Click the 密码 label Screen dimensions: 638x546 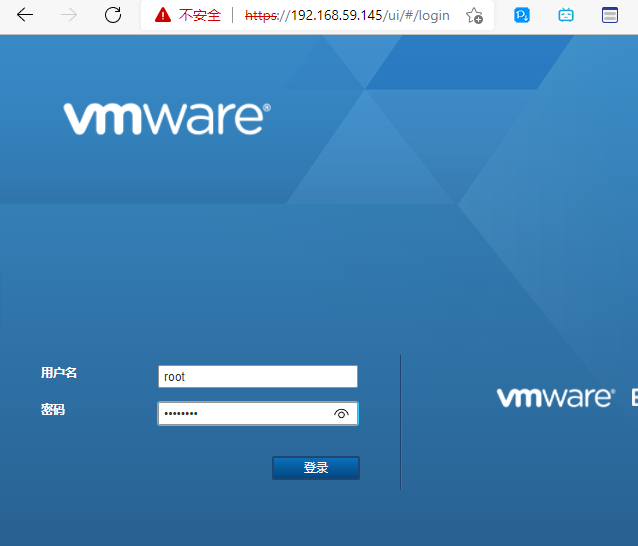point(53,409)
